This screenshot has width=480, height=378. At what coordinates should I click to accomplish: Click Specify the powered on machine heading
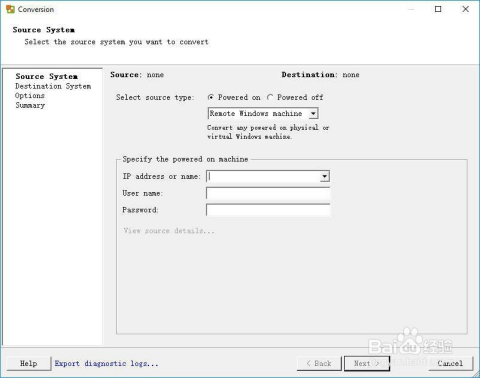[x=185, y=159]
